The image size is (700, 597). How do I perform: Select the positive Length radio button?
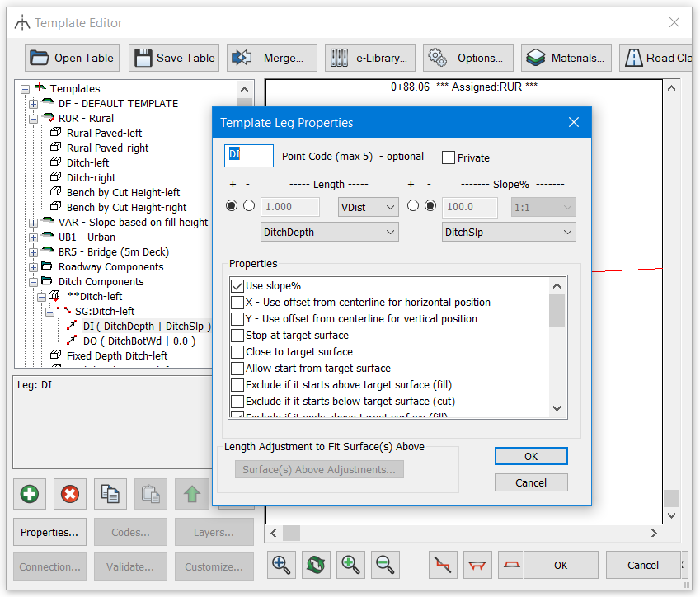pos(231,205)
